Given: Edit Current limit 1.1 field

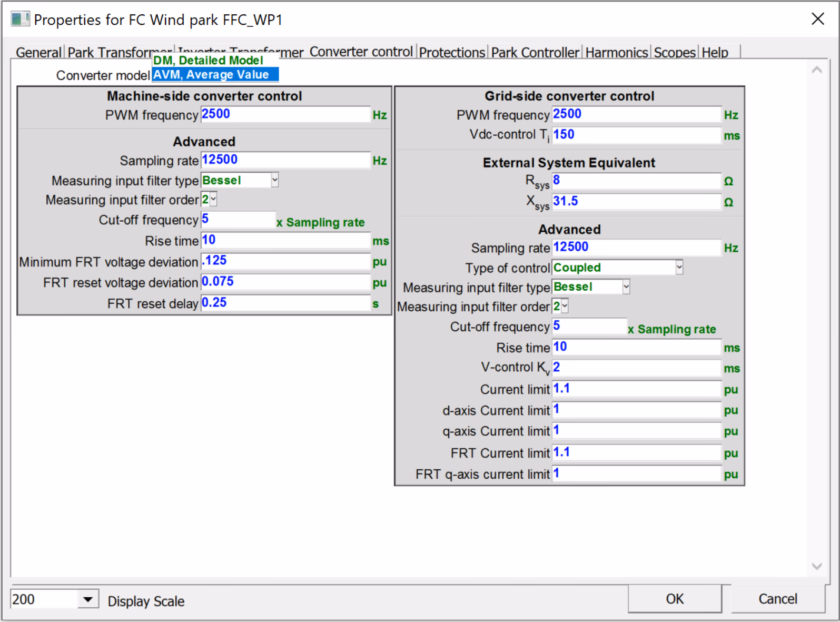Looking at the screenshot, I should point(636,389).
